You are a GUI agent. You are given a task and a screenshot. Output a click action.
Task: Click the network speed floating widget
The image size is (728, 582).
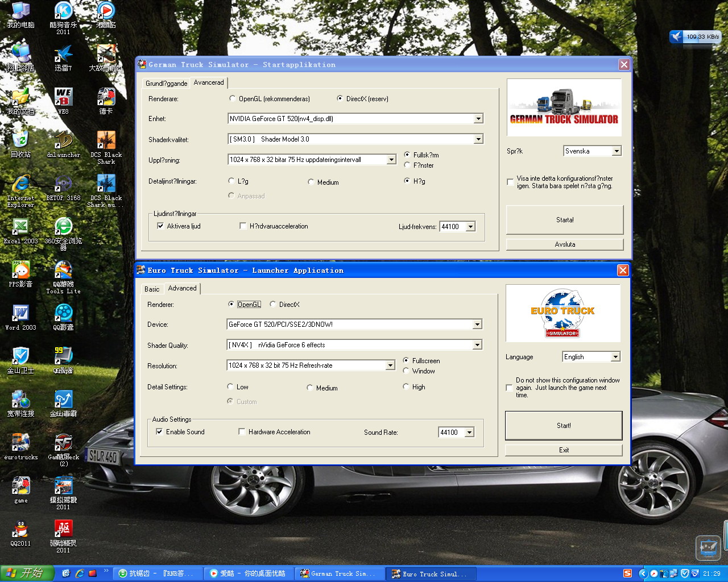696,36
